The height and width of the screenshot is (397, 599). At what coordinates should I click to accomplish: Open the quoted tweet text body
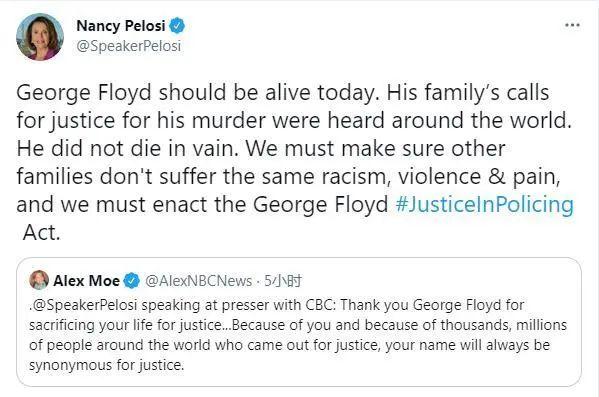point(298,335)
